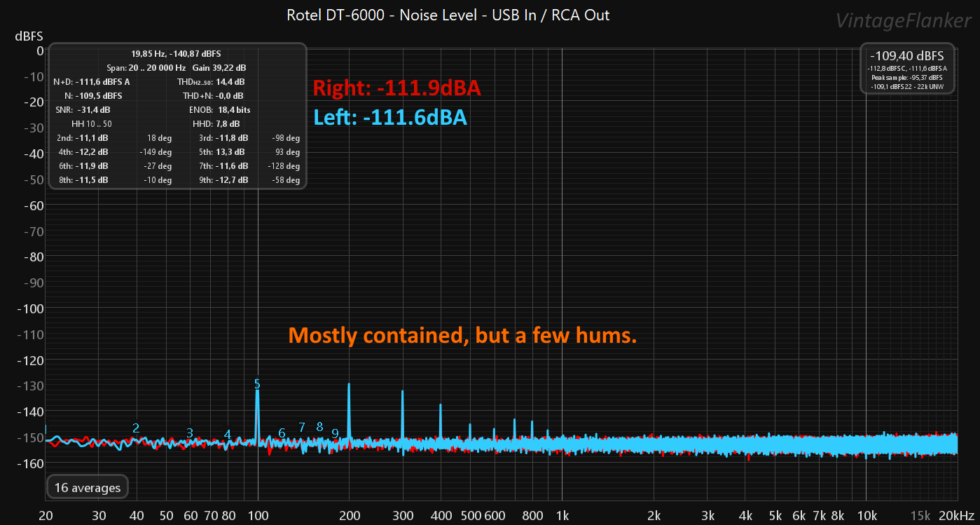The height and width of the screenshot is (525, 980).
Task: Click the THD+N value "-0,0 dB"
Action: pos(230,96)
